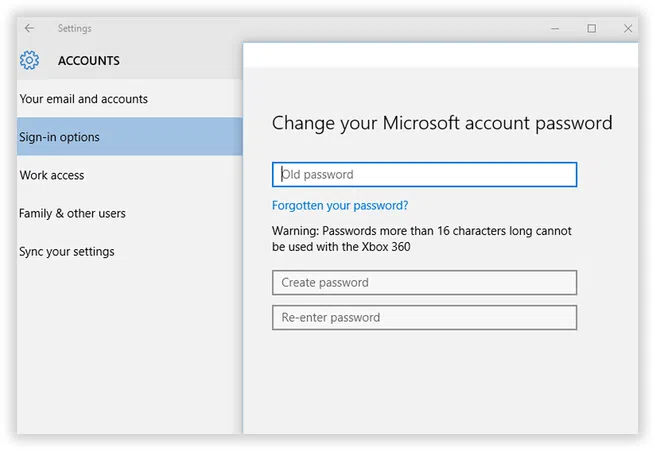Maximize the Settings window
The width and height of the screenshot is (655, 451).
pyautogui.click(x=592, y=28)
